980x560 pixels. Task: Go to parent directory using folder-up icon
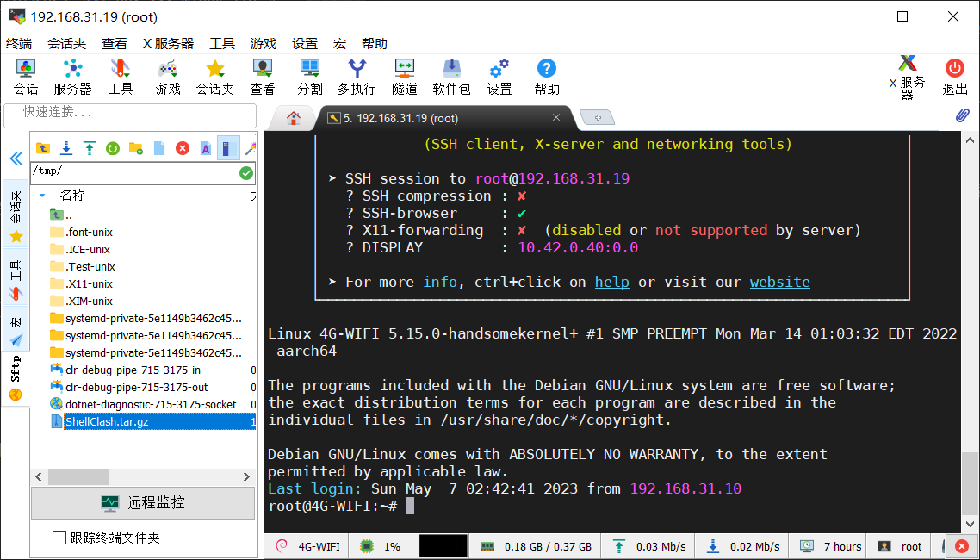[42, 148]
